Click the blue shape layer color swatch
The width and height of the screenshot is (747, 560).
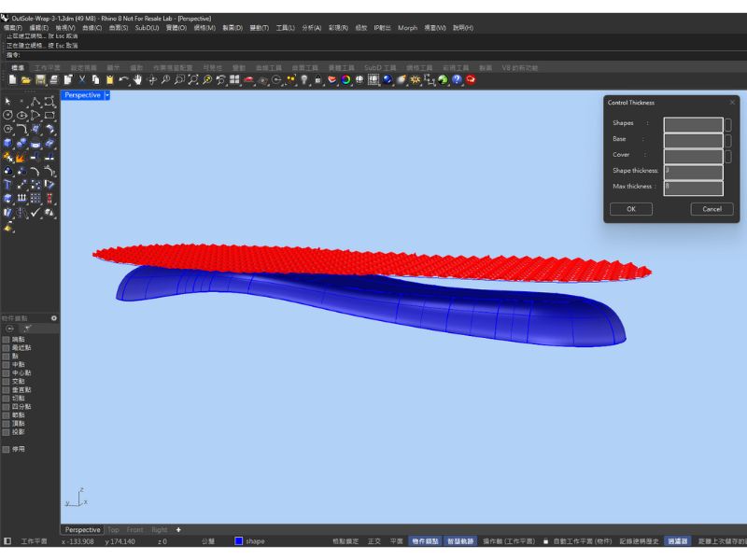[239, 541]
